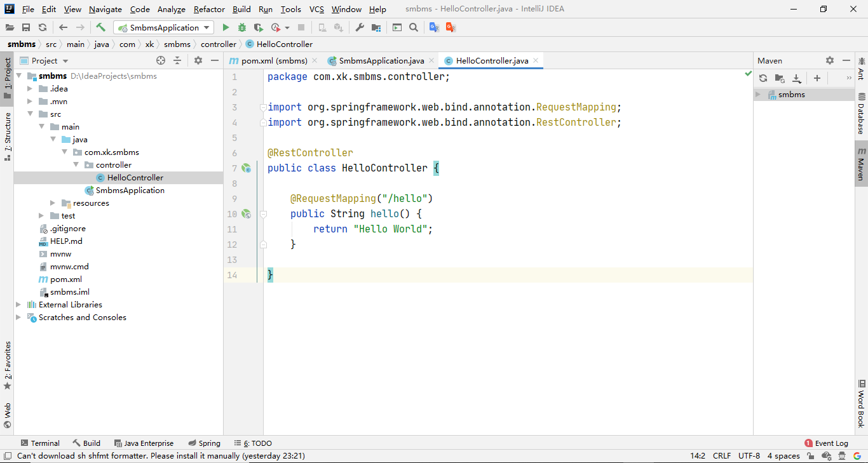
Task: Open SmbmsApplication run configuration dropdown
Action: (164, 27)
